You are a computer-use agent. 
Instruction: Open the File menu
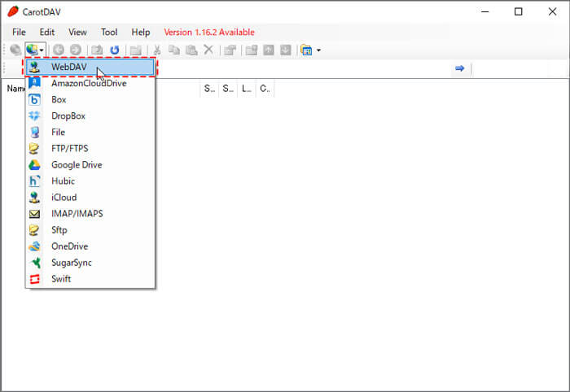tap(19, 33)
